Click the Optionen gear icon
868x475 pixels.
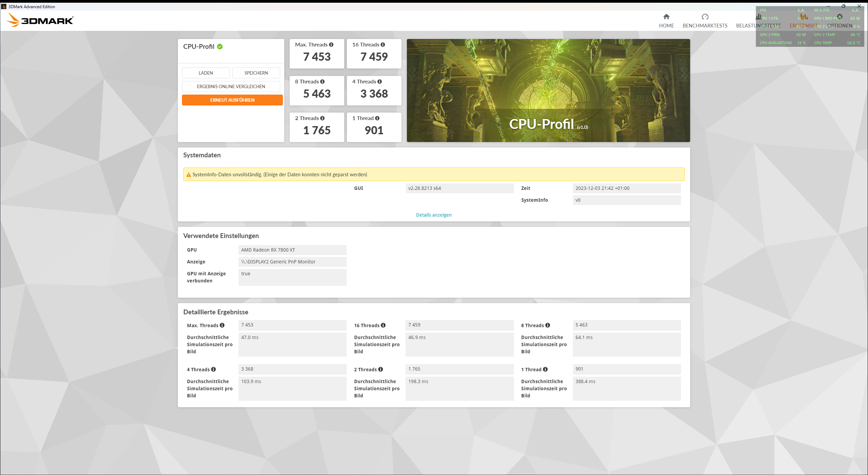(839, 17)
